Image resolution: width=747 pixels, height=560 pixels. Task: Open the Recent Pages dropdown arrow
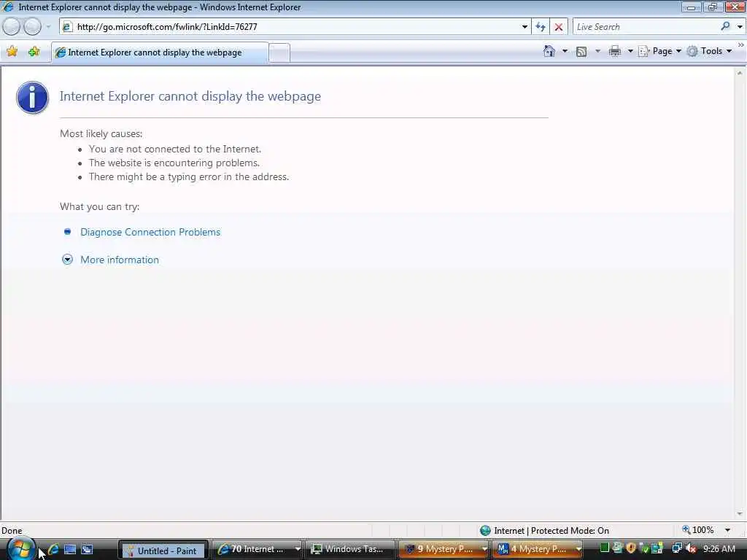point(48,27)
